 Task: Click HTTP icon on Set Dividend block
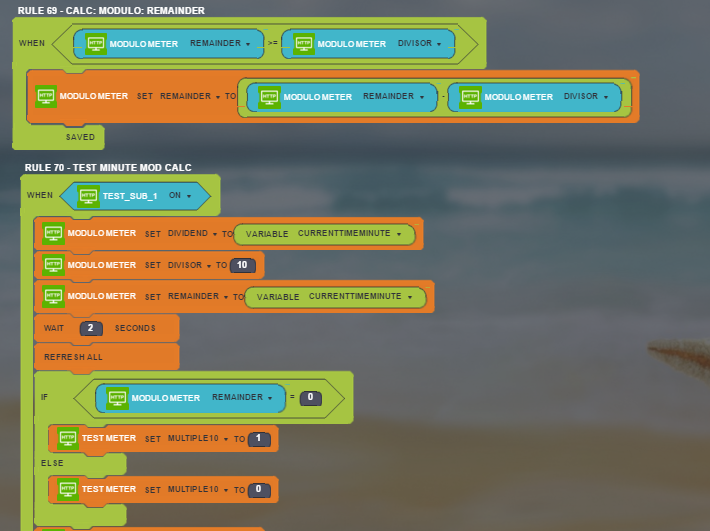(x=53, y=233)
